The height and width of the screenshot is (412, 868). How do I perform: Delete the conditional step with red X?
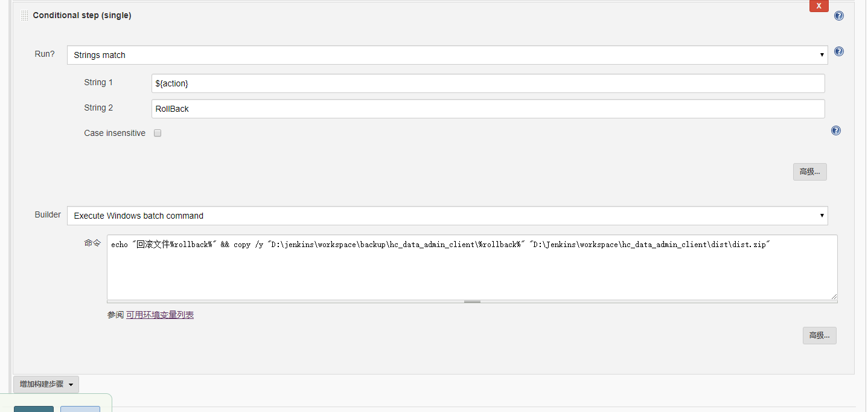[819, 5]
